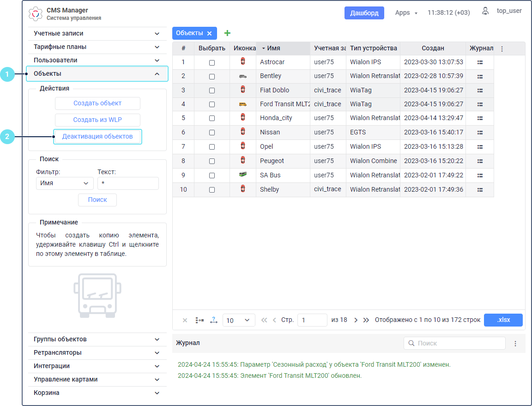Check the checkbox for Bentley
532x406 pixels.
click(212, 77)
